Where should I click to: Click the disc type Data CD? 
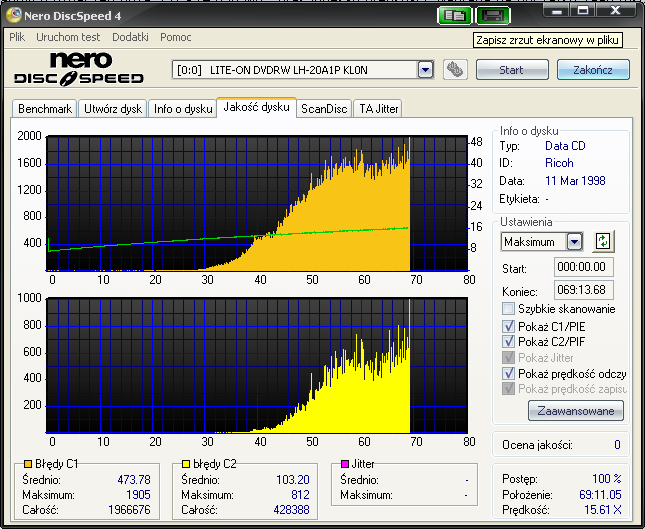point(565,146)
